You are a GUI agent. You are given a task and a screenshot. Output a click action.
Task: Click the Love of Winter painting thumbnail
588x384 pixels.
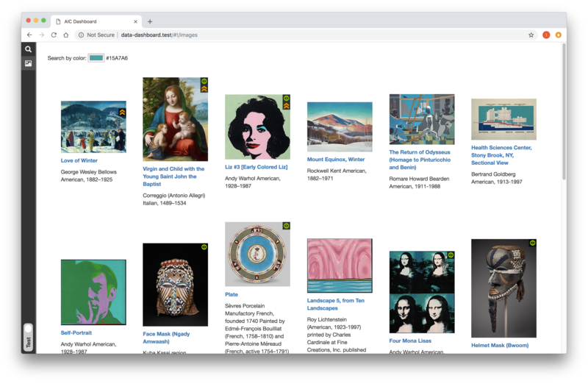tap(93, 127)
